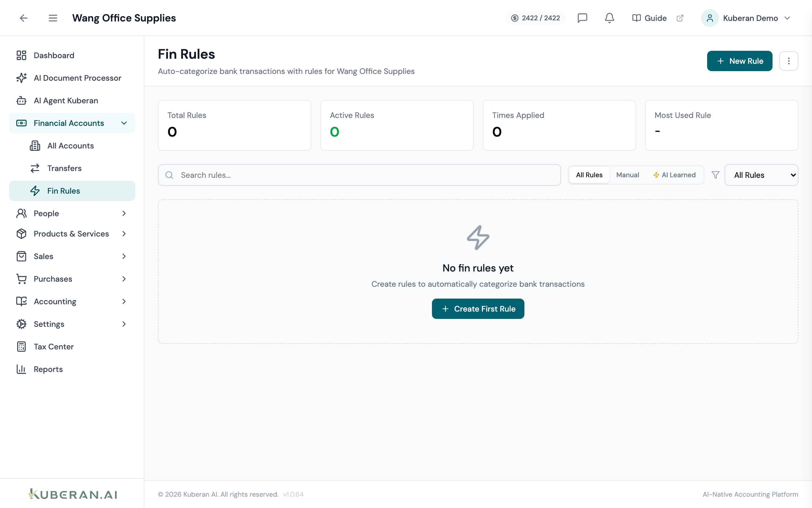This screenshot has width=812, height=508.
Task: Click the AI Document Processor sparkle icon
Action: pyautogui.click(x=21, y=78)
